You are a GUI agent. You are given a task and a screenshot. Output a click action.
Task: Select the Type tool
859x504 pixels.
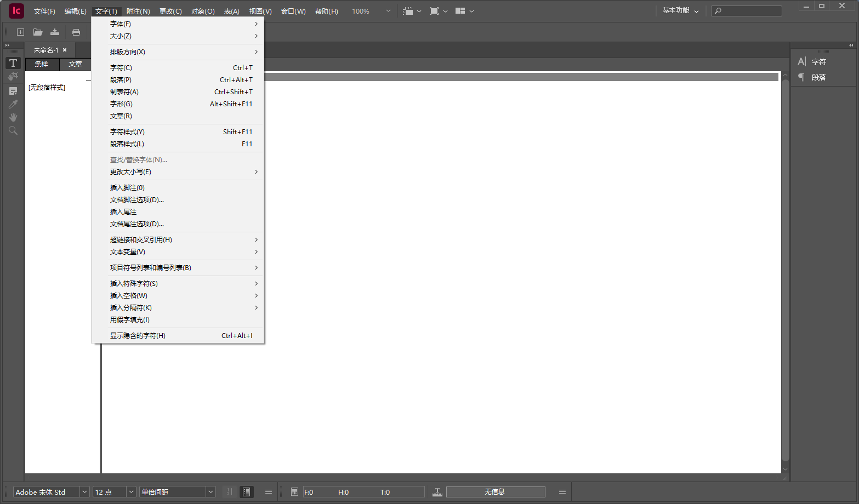[x=13, y=62]
